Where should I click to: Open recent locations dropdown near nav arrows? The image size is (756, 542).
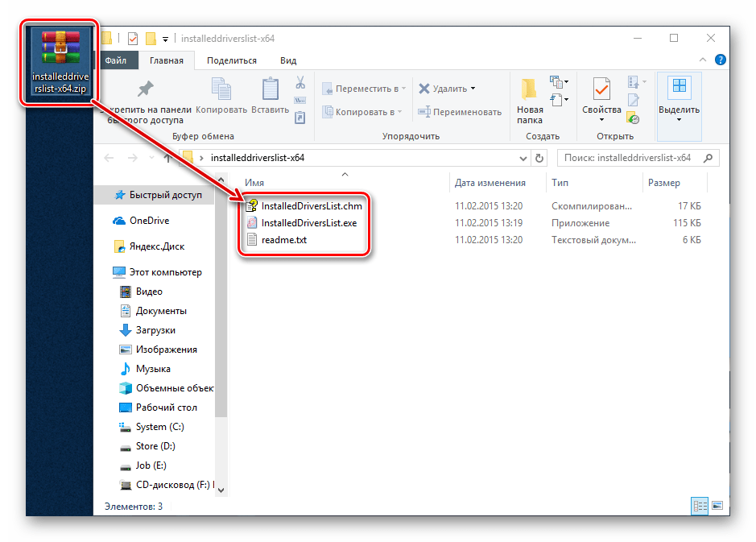[x=151, y=158]
